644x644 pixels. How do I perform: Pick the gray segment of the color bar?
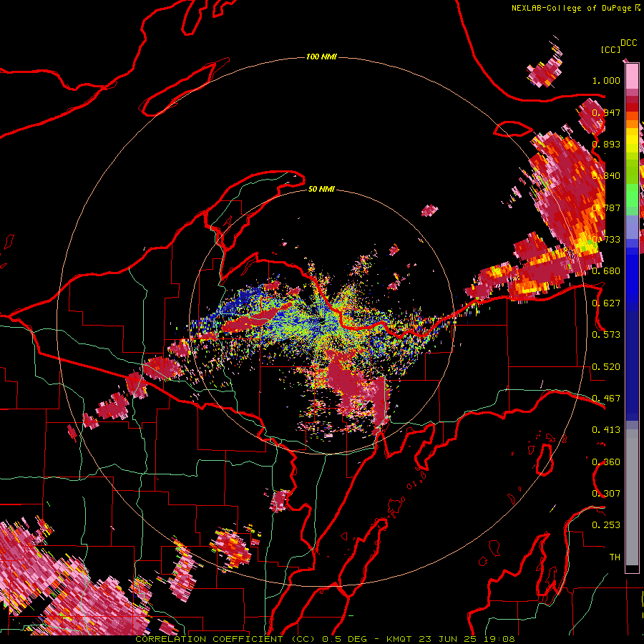coord(632,497)
